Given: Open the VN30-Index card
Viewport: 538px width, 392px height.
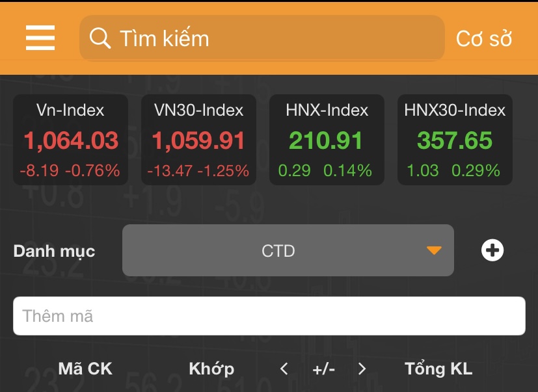Looking at the screenshot, I should [x=198, y=140].
